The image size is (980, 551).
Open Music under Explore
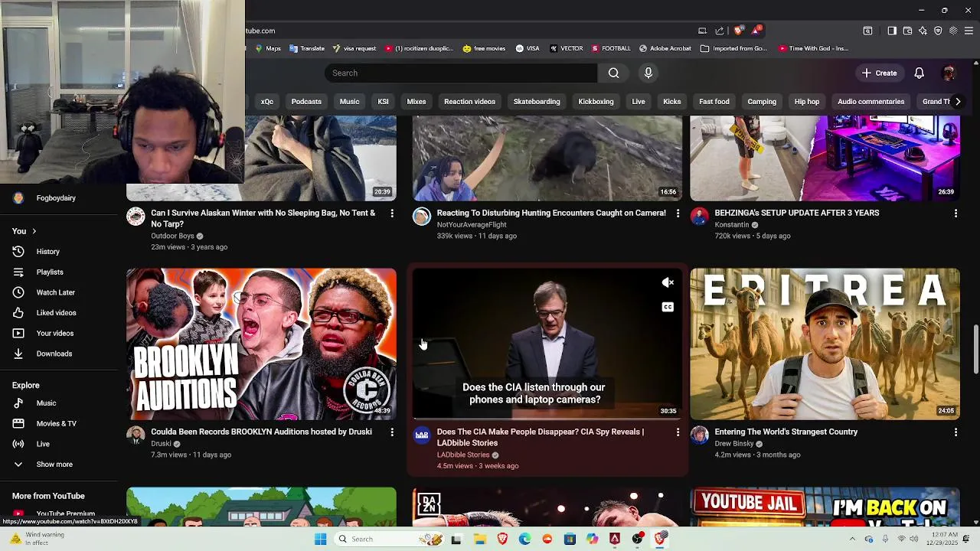point(46,403)
